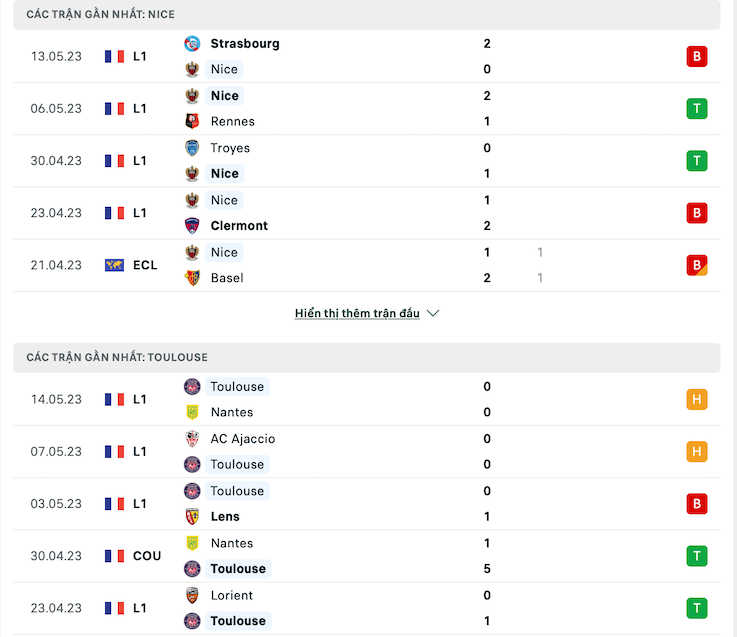Open the 'Hiển thị thêm trận đấu' link

pos(357,313)
